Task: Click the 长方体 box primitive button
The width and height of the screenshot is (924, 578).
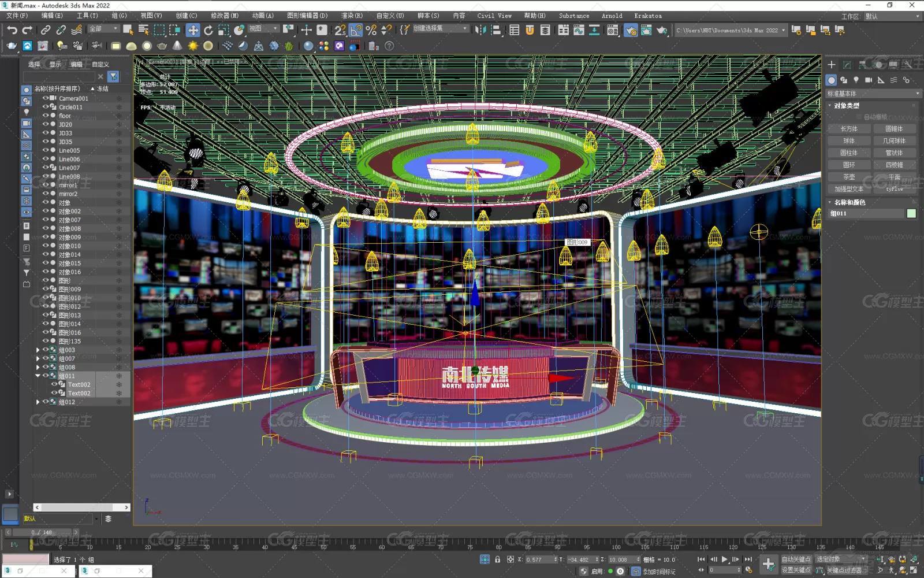Action: (x=849, y=129)
